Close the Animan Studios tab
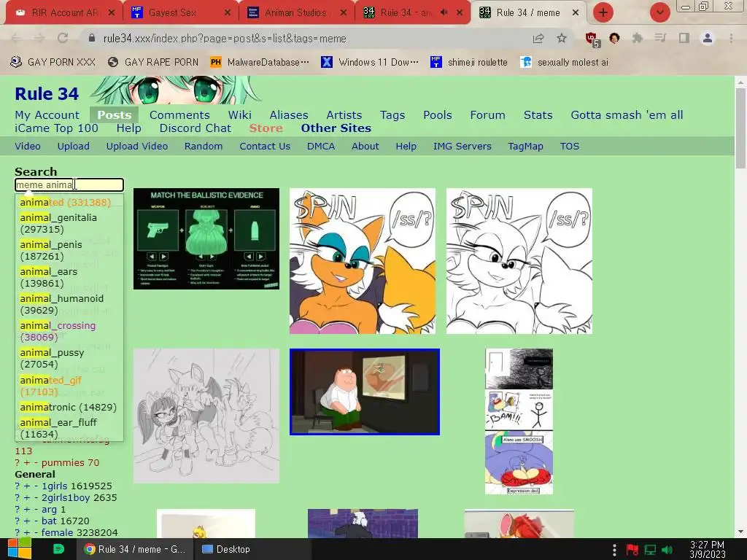The image size is (747, 560). [x=343, y=12]
